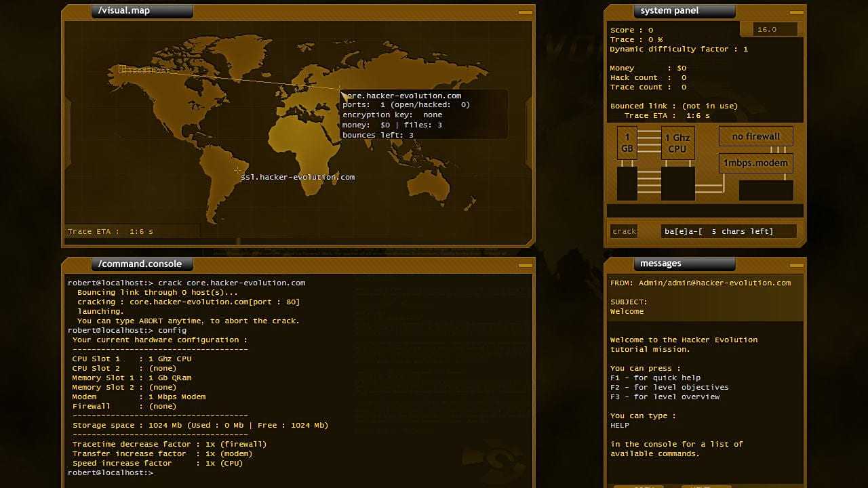Image resolution: width=868 pixels, height=488 pixels.
Task: Collapse the messages panel using its top-right bar
Action: coord(797,265)
